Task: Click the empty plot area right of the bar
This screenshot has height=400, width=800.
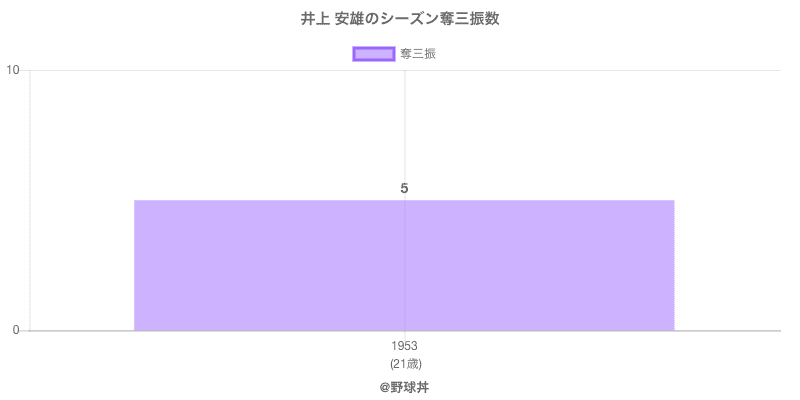Action: point(727,200)
